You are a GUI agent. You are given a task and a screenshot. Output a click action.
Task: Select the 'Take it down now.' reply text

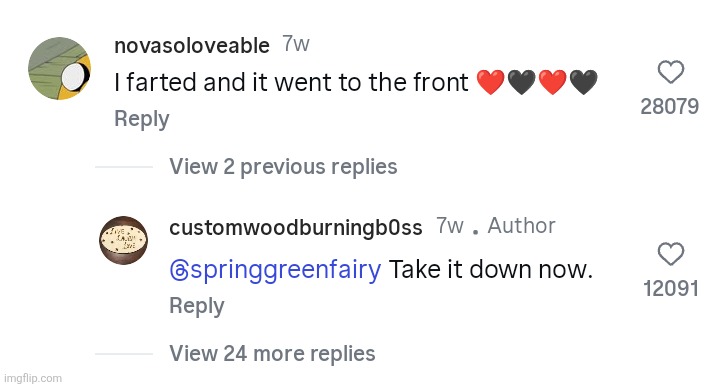click(x=491, y=269)
